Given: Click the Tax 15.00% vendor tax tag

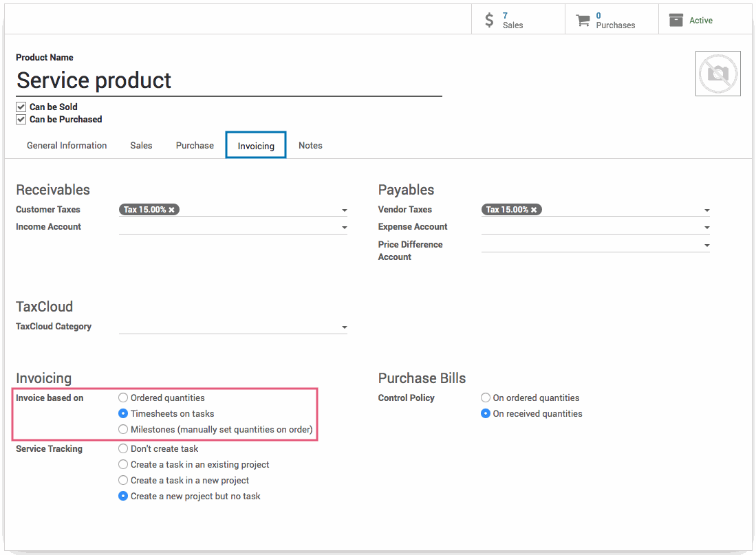Looking at the screenshot, I should click(512, 210).
